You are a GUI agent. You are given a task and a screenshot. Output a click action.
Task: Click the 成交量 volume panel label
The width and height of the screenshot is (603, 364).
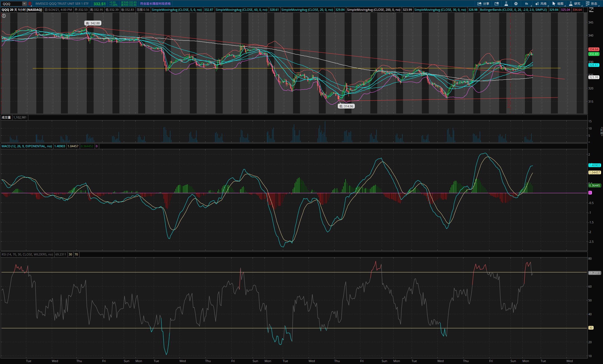6,117
